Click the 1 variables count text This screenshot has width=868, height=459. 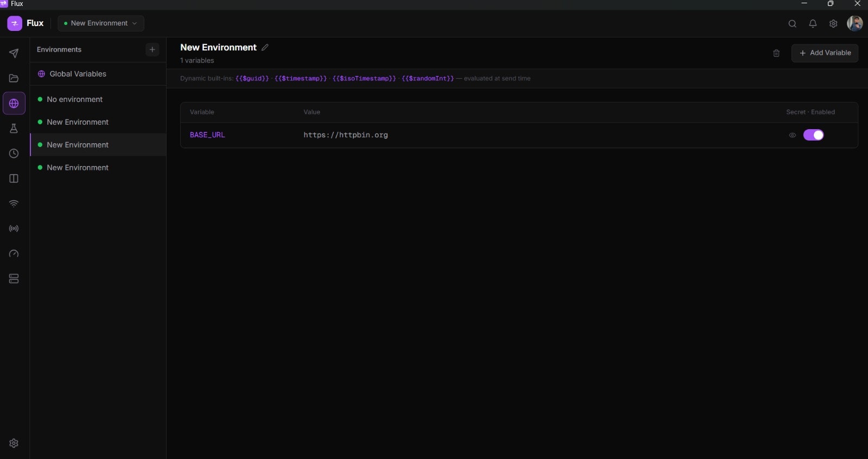(197, 61)
